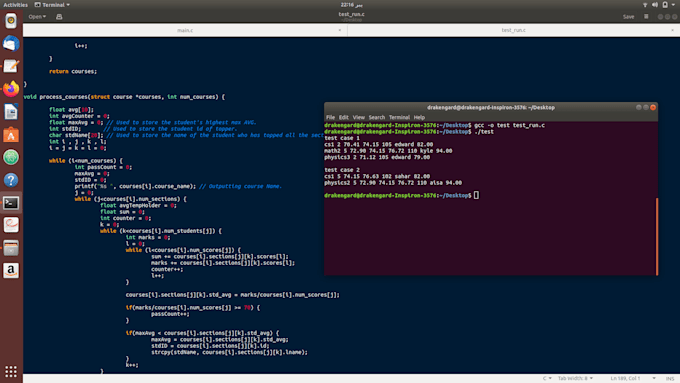
Task: Open the terminal Edit menu
Action: coord(343,117)
